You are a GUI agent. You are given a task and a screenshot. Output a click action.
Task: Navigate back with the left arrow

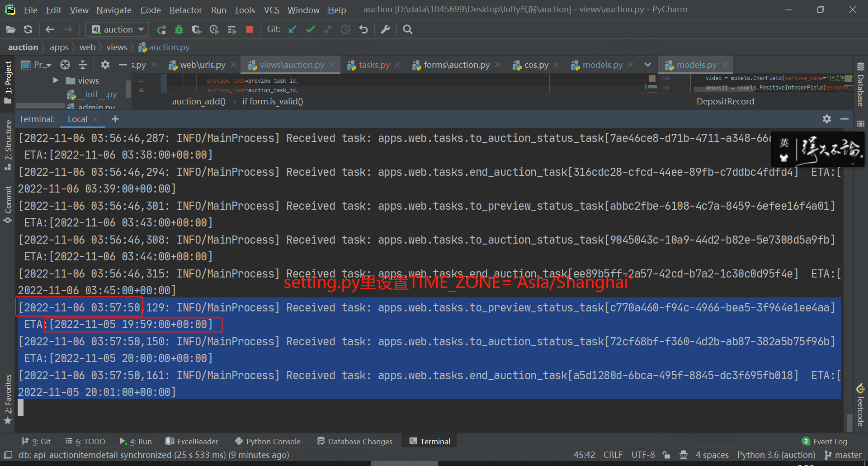(50, 29)
